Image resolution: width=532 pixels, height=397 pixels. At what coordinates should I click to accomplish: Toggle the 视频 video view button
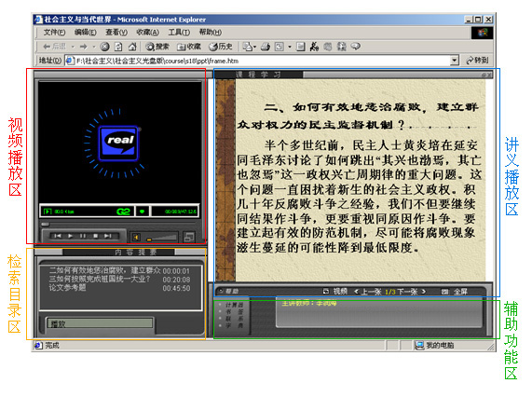point(335,291)
